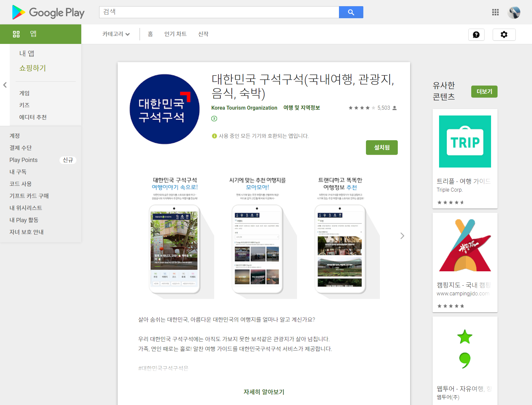
Task: Open 웹투어(주) developer name
Action: click(x=448, y=397)
